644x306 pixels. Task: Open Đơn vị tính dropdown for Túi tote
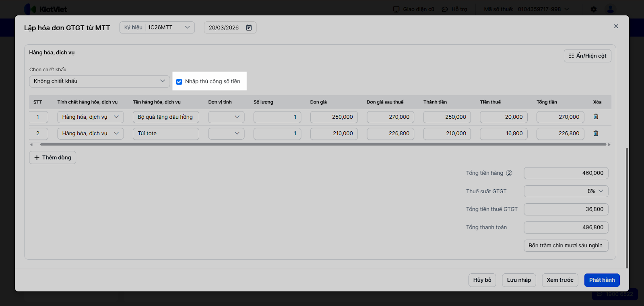click(226, 134)
